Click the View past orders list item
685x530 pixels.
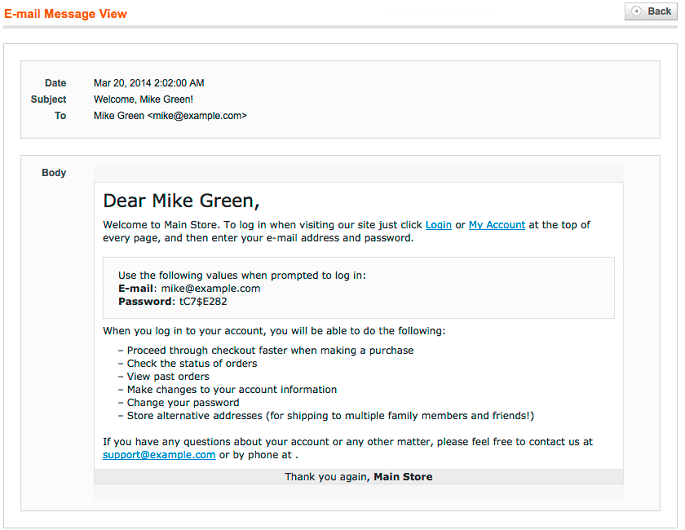pos(168,376)
